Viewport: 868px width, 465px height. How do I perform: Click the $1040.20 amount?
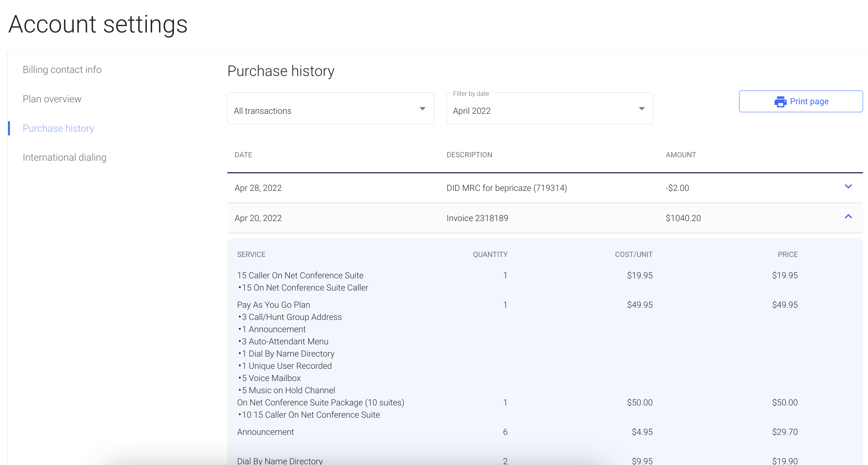[x=683, y=218]
